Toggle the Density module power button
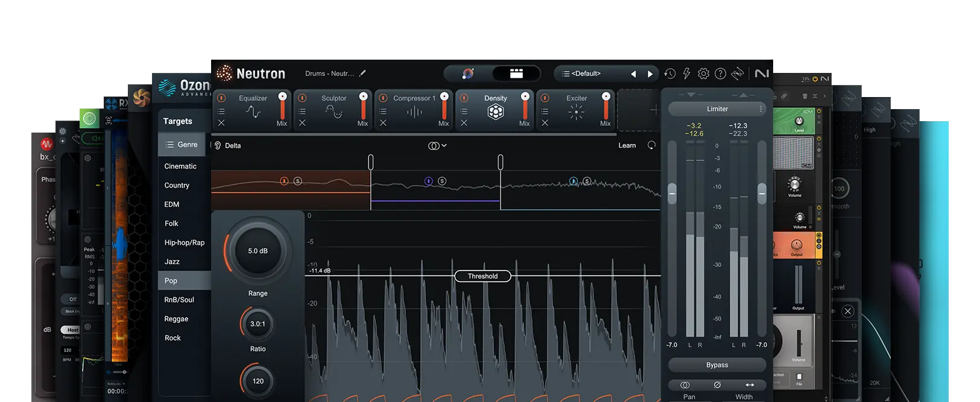The width and height of the screenshot is (980, 402). [x=464, y=98]
